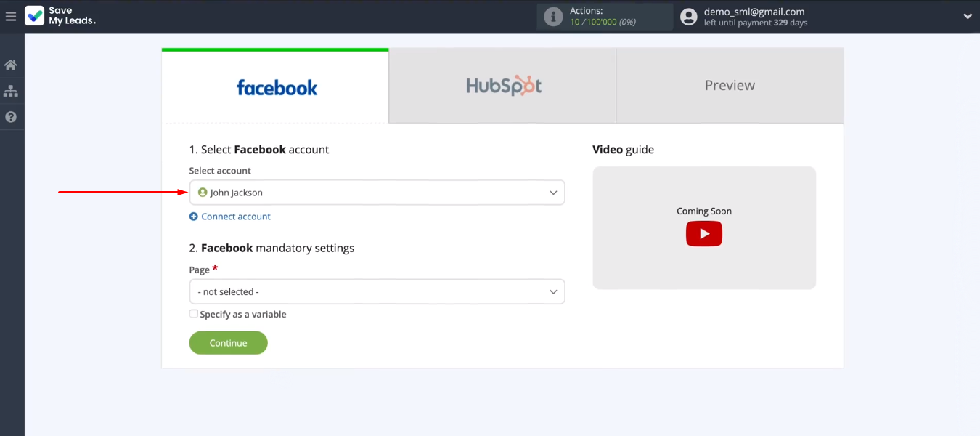980x436 pixels.
Task: Open the hamburger menu icon
Action: (11, 16)
